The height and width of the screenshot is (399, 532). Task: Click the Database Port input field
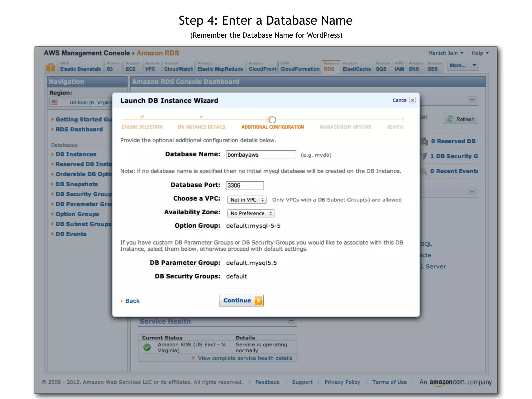pyautogui.click(x=245, y=185)
